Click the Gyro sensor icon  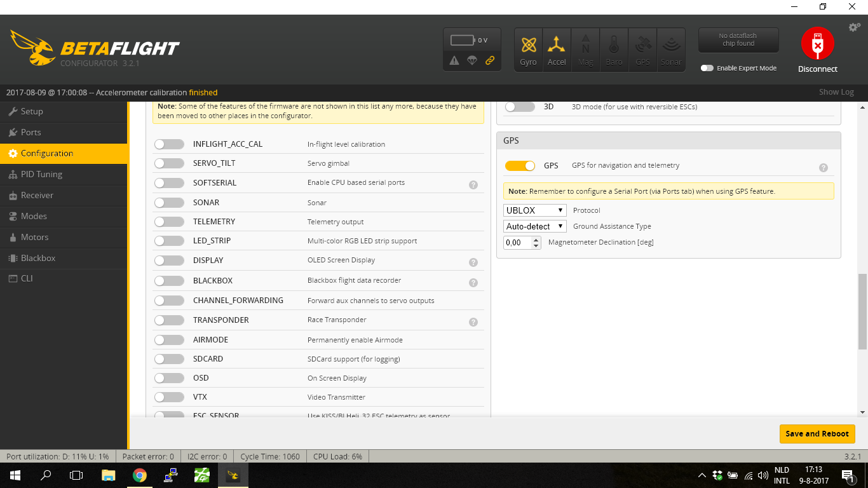coord(528,50)
